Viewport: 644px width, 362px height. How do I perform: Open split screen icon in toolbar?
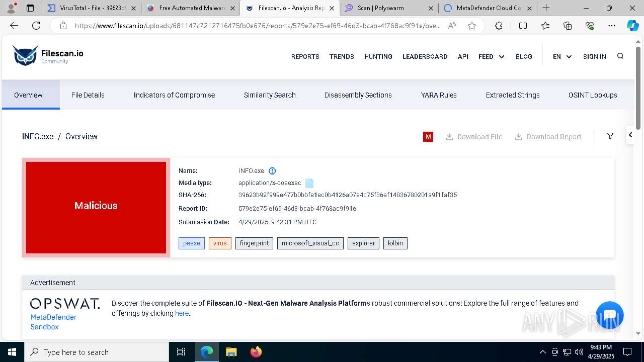(x=523, y=26)
